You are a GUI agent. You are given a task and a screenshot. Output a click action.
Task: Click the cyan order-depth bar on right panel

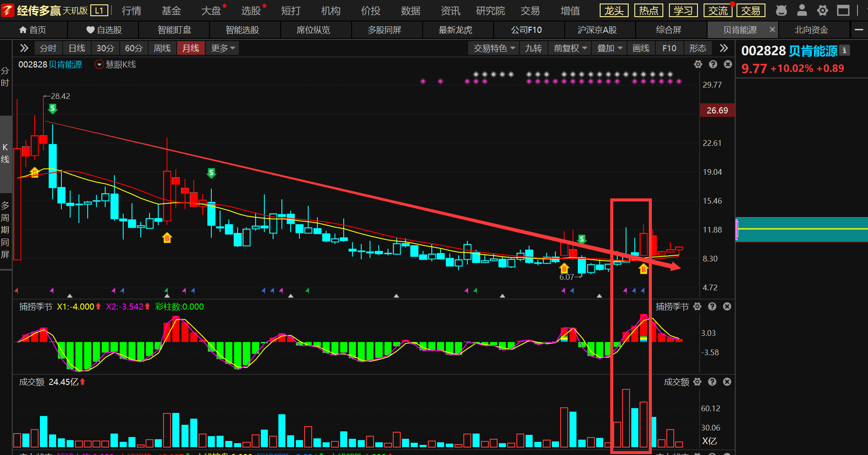point(802,229)
